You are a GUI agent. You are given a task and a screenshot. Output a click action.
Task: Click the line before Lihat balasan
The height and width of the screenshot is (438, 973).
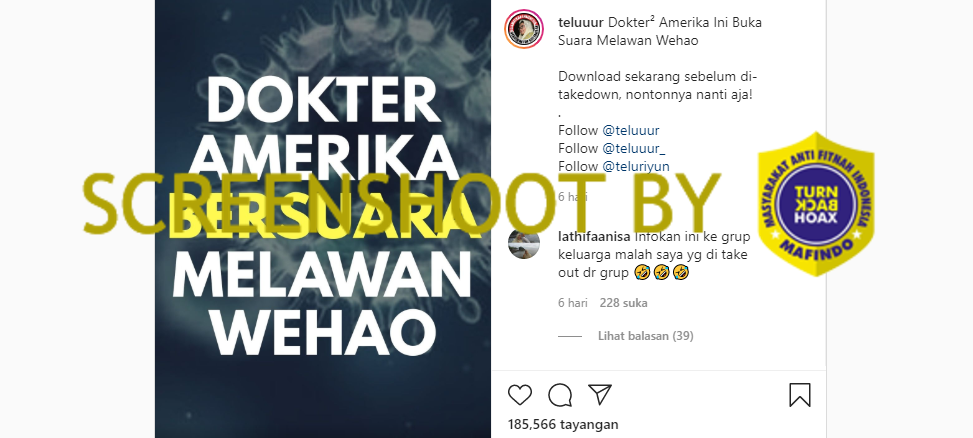(x=570, y=336)
